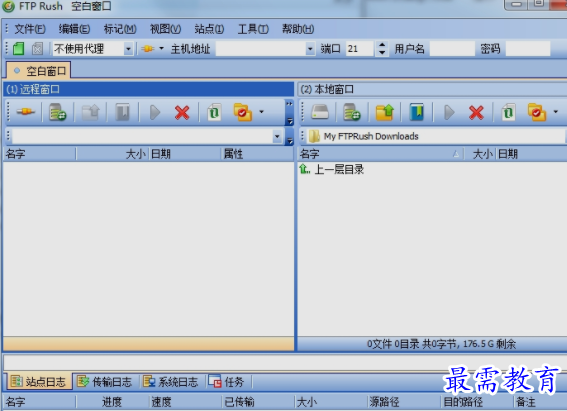The image size is (567, 411).
Task: Open the 编辑(E) menu
Action: click(x=74, y=29)
